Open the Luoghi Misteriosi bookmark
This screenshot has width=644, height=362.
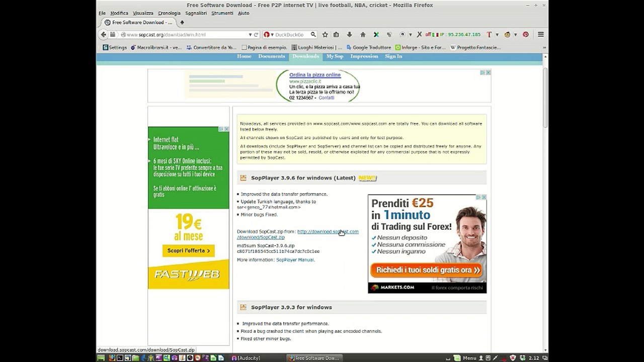pos(316,48)
